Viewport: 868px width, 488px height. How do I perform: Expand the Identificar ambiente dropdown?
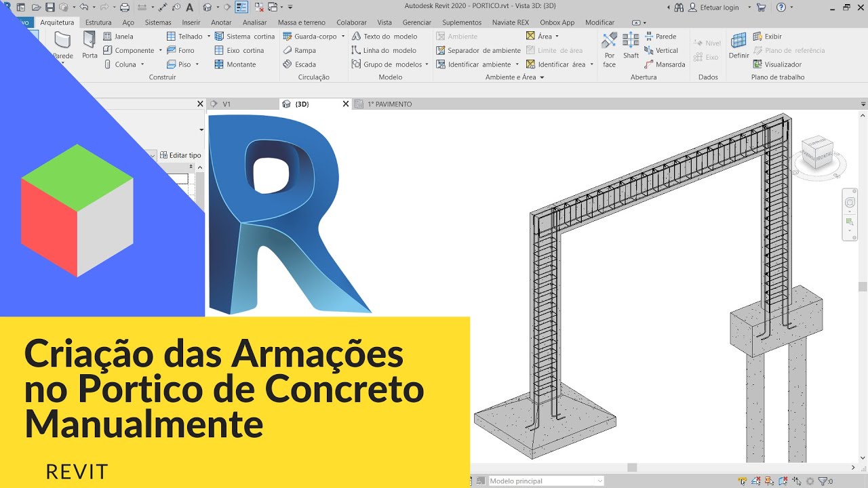tap(517, 64)
